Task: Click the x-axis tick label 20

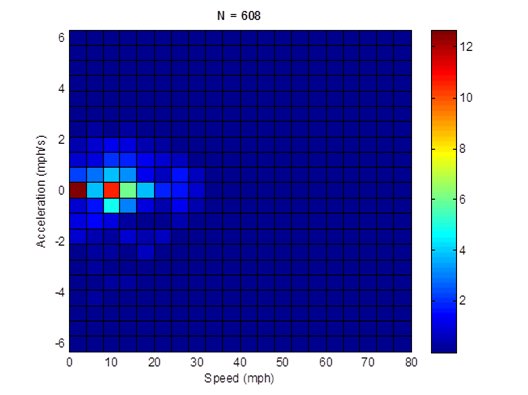Action: click(x=154, y=362)
